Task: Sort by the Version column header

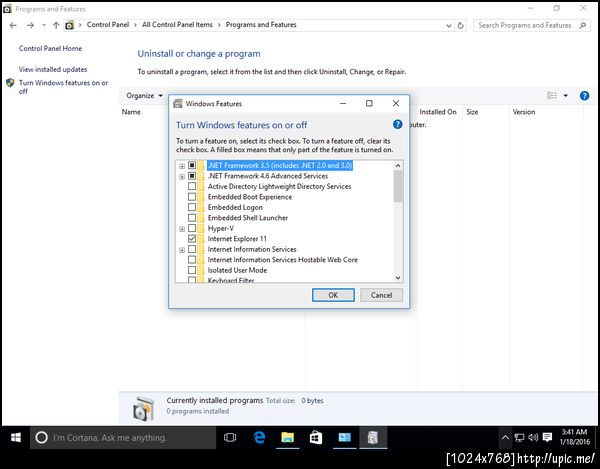Action: (524, 112)
